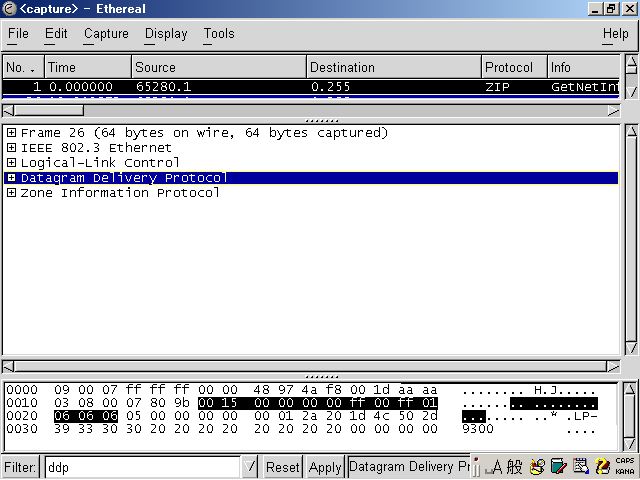
Task: Sort by the Time column header
Action: pos(88,67)
